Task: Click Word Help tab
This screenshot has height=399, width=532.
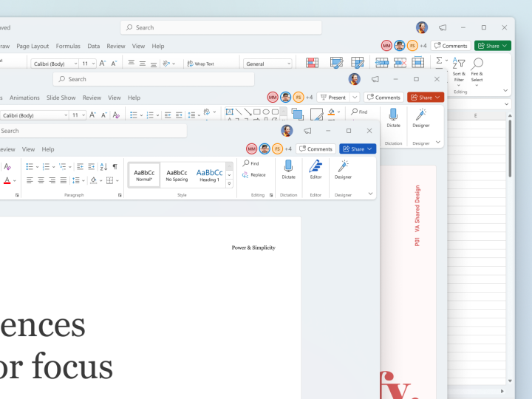Action: point(48,149)
